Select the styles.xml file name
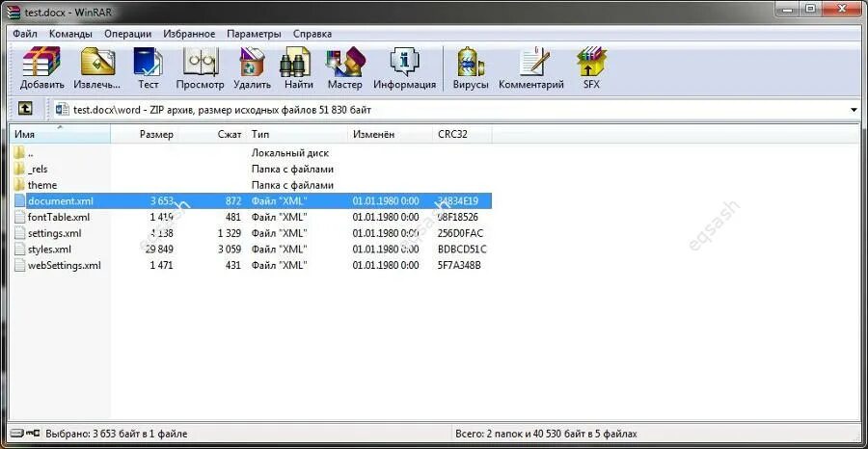The height and width of the screenshot is (449, 868). click(x=49, y=249)
